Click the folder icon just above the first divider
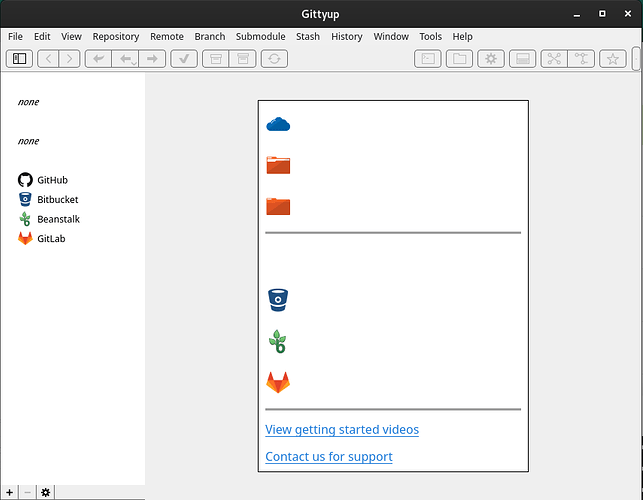The image size is (643, 500). [278, 206]
